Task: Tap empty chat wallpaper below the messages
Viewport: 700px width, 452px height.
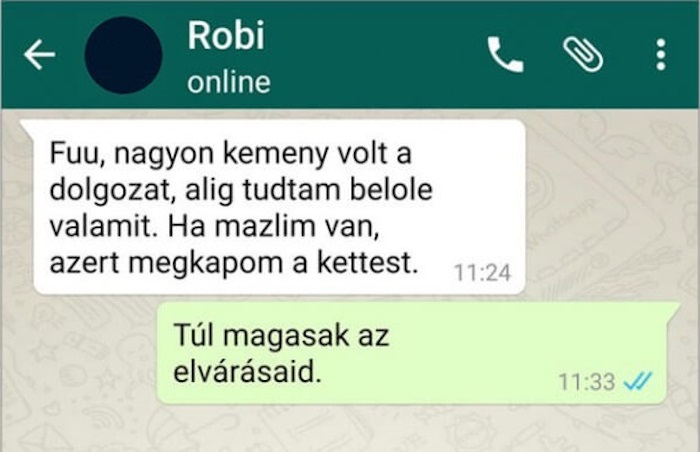Action: click(x=348, y=428)
